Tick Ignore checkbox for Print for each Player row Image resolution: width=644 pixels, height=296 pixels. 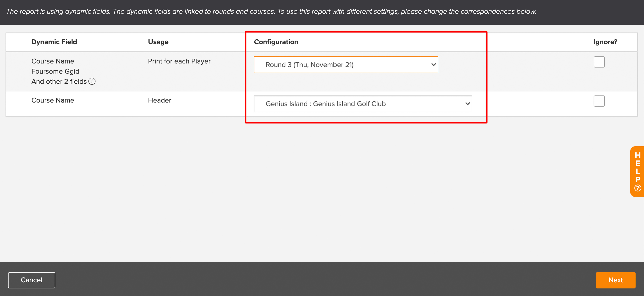599,62
